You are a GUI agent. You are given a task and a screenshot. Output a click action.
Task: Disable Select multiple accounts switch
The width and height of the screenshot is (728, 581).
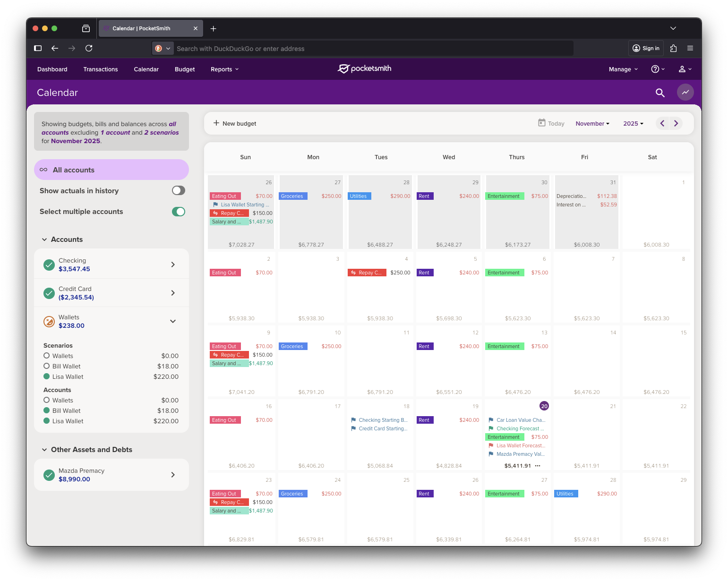click(178, 212)
